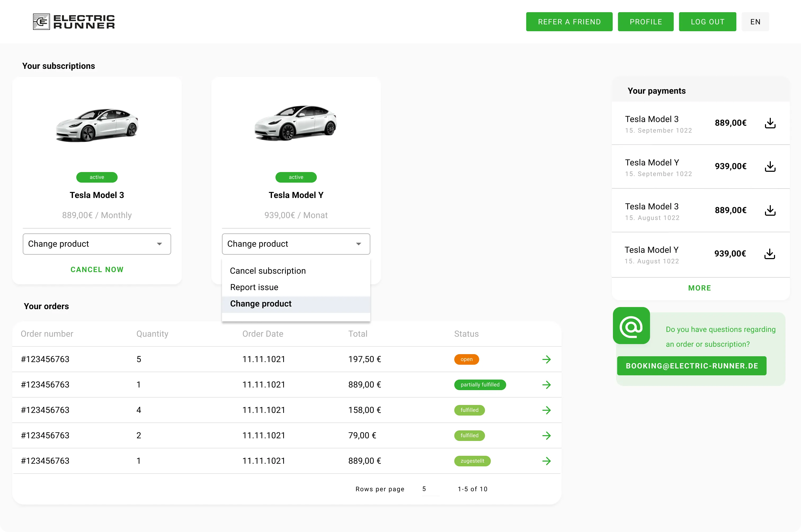This screenshot has height=532, width=801.
Task: Click the Status column header
Action: click(466, 334)
